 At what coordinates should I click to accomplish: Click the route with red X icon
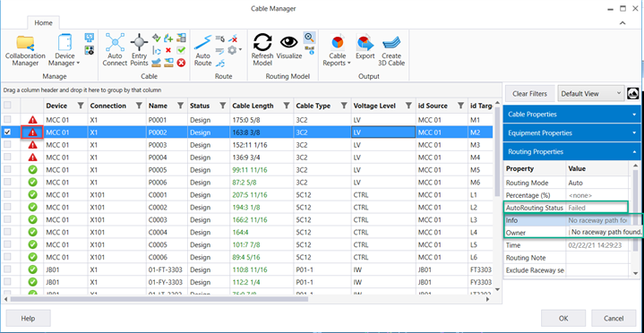[233, 38]
